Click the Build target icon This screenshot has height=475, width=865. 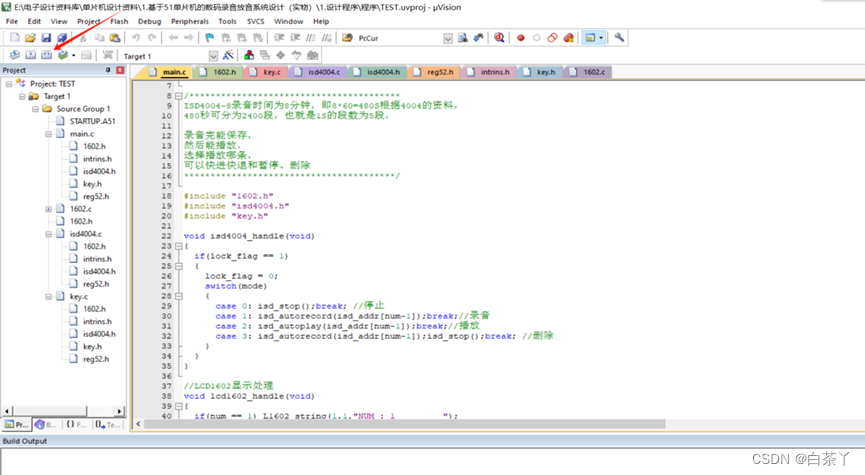31,55
